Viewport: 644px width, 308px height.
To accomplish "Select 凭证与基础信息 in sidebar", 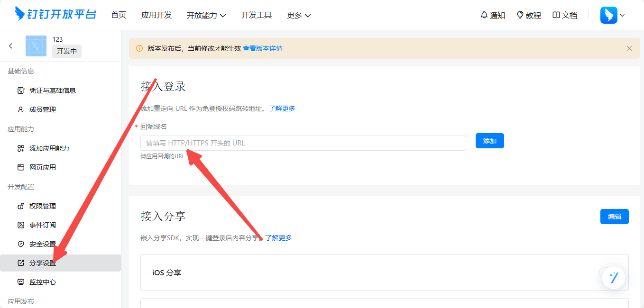I will [52, 91].
